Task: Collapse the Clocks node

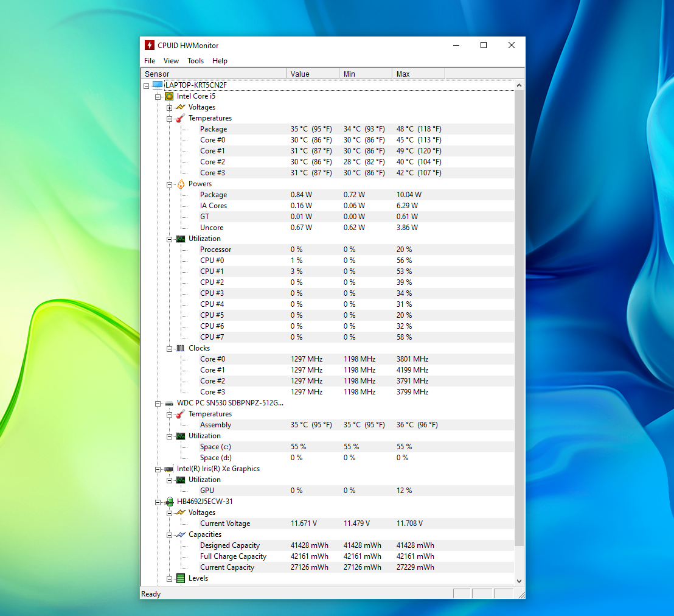Action: [169, 349]
